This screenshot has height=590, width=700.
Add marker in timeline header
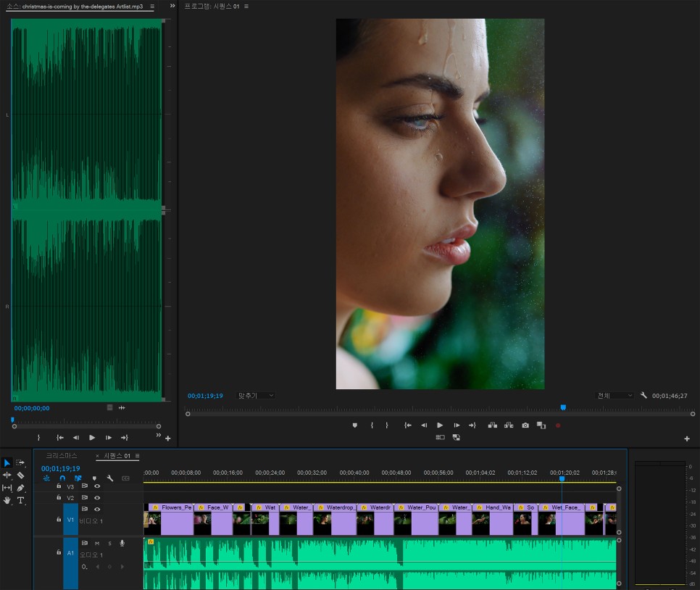tap(94, 478)
